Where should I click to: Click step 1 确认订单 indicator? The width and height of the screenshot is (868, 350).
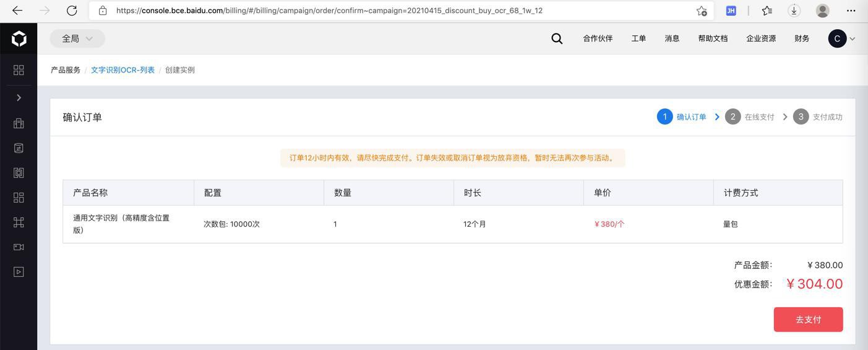682,116
